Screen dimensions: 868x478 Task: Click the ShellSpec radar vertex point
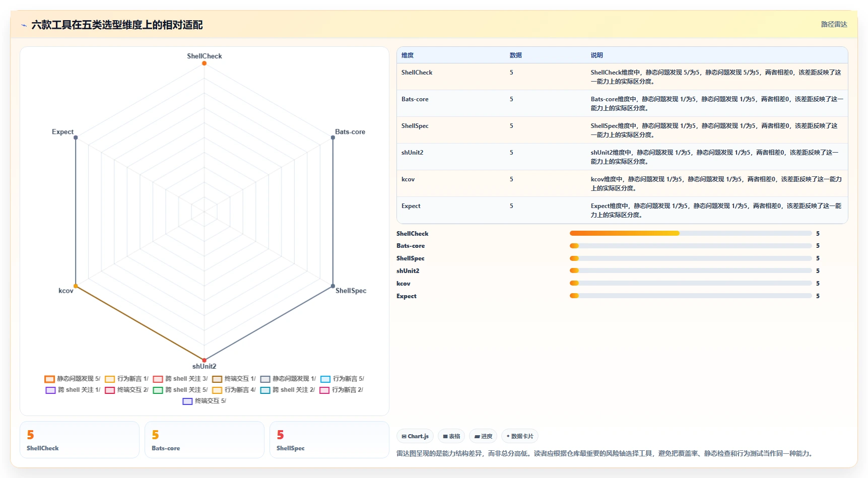pos(333,286)
